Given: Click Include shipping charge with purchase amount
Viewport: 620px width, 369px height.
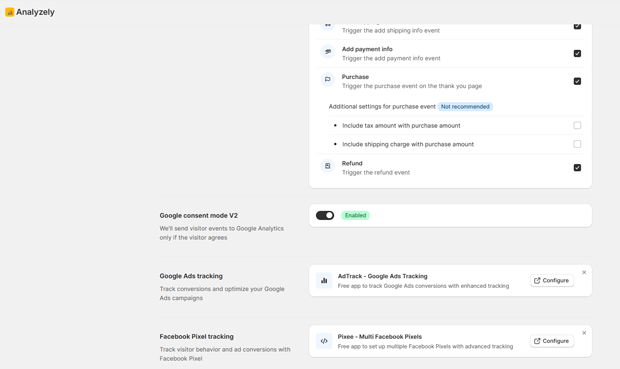Looking at the screenshot, I should click(x=408, y=144).
